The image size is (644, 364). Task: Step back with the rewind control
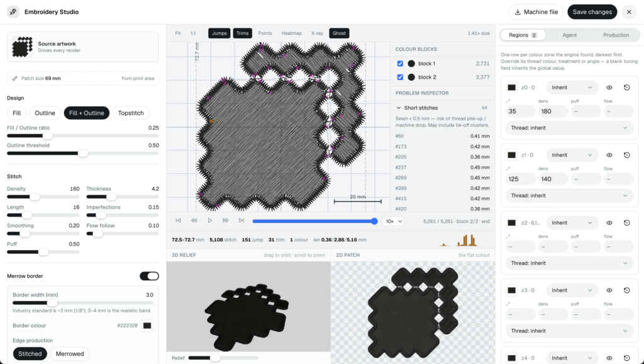(x=194, y=221)
